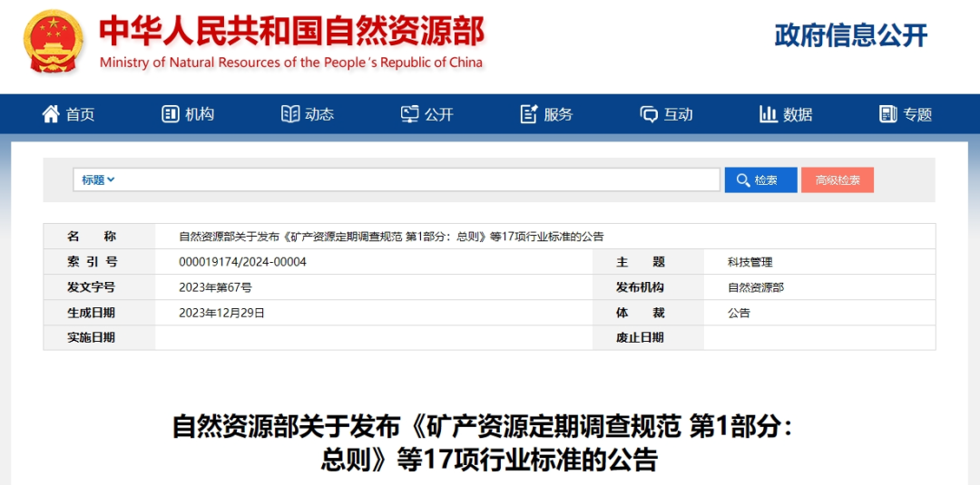The width and height of the screenshot is (980, 485).
Task: Open the 政府信息公开 link in header
Action: [850, 36]
